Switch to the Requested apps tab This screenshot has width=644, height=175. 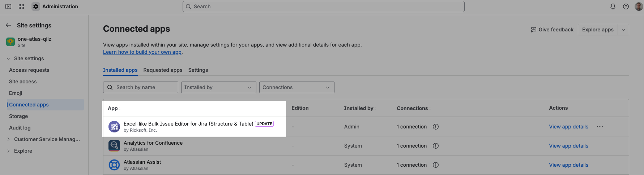point(163,70)
